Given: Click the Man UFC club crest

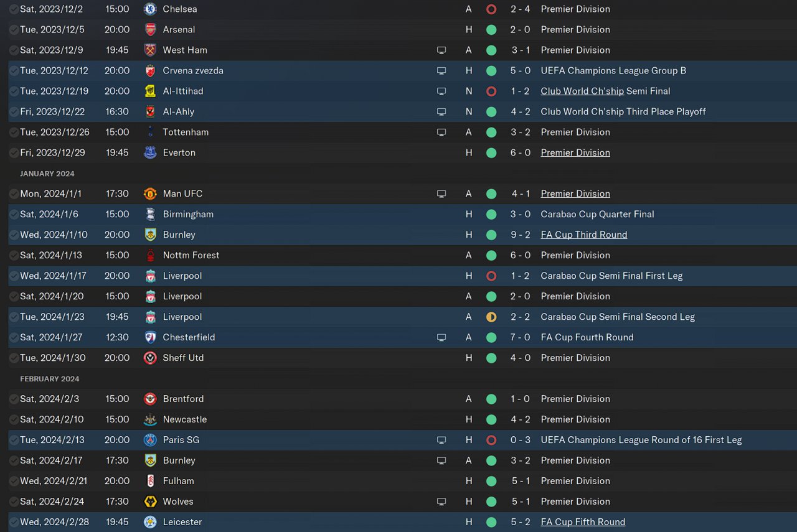Looking at the screenshot, I should (x=150, y=194).
